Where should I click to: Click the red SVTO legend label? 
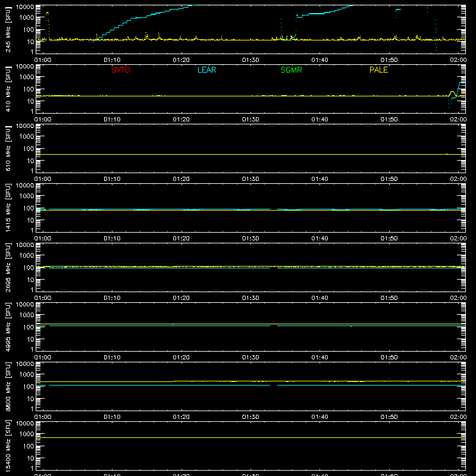121,70
